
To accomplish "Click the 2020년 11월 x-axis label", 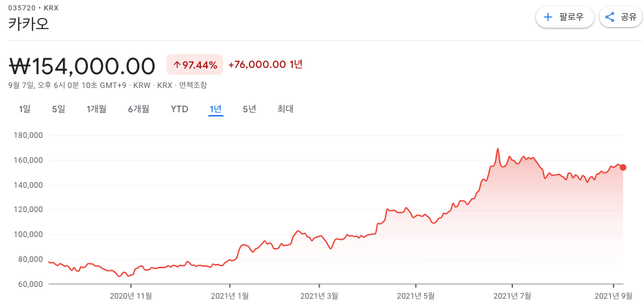I will point(132,295).
